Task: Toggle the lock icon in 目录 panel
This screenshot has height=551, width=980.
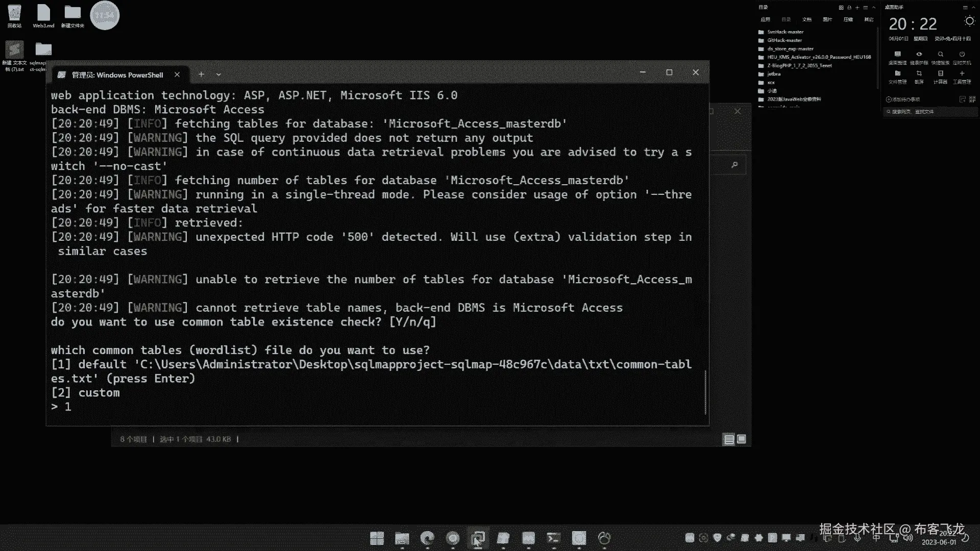Action: click(849, 8)
